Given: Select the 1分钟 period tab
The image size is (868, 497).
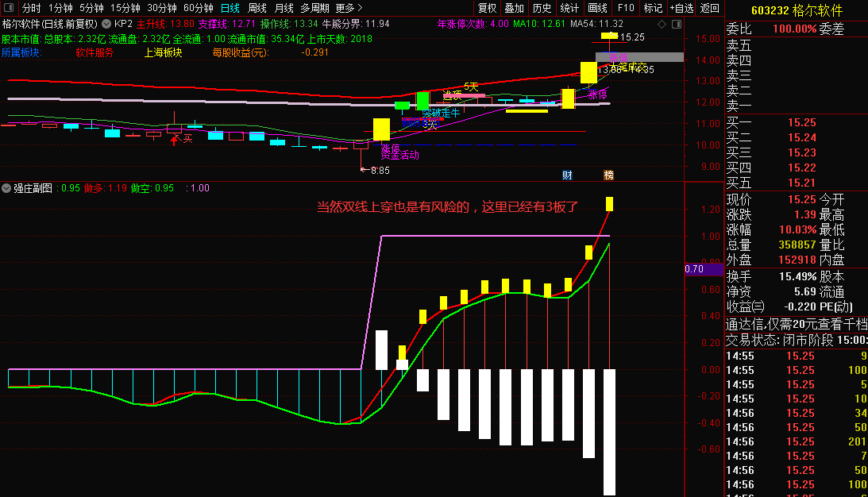Looking at the screenshot, I should [60, 8].
